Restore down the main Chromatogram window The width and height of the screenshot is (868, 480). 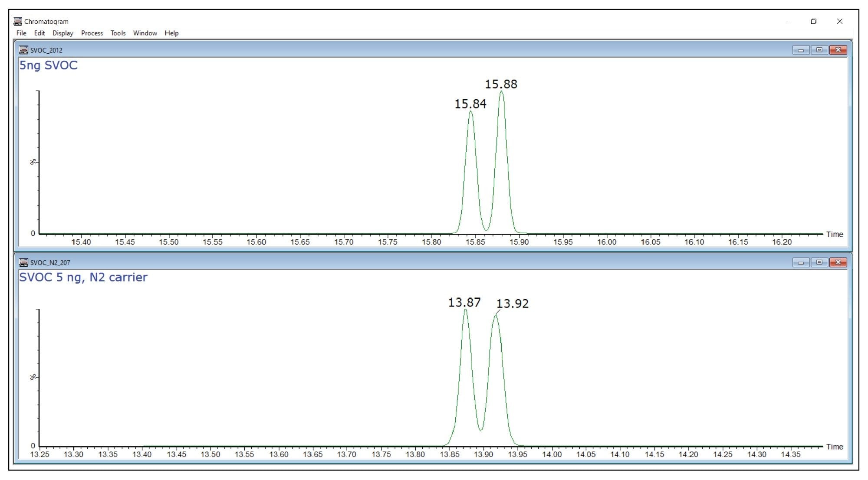814,21
